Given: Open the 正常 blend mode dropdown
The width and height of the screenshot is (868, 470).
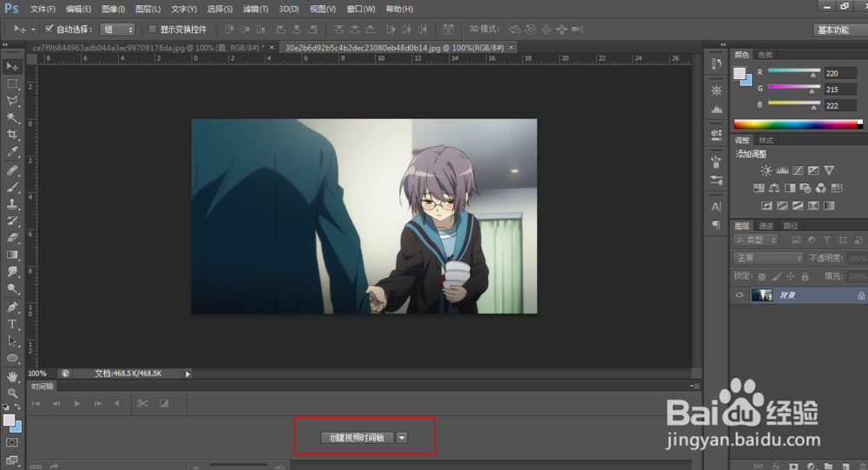Looking at the screenshot, I should 768,258.
